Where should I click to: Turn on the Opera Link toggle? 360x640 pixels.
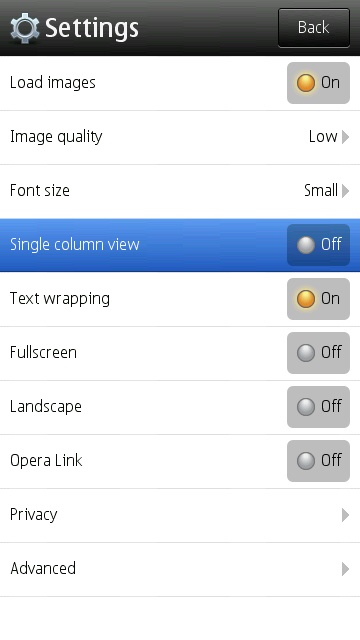click(318, 461)
